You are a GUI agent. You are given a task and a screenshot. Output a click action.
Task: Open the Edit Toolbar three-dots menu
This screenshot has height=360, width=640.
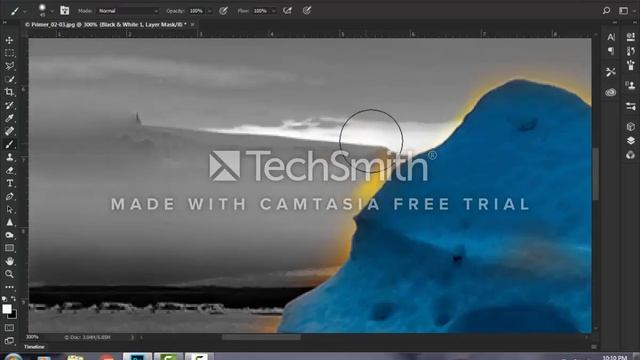click(x=9, y=287)
